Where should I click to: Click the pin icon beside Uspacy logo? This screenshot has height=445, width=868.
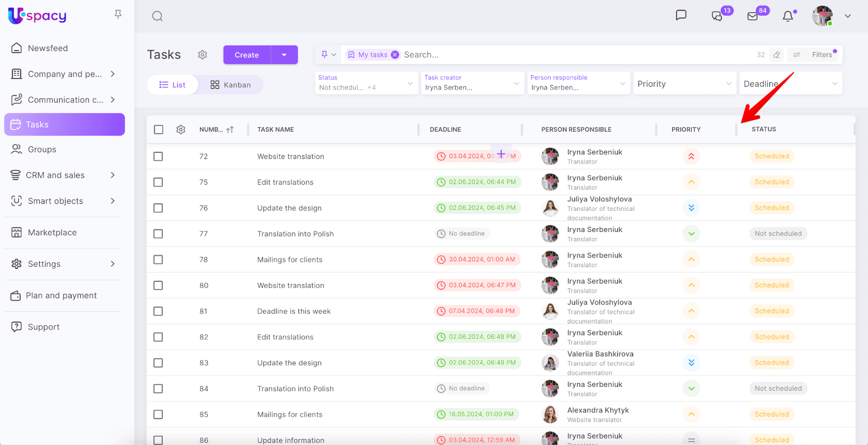[x=118, y=15]
